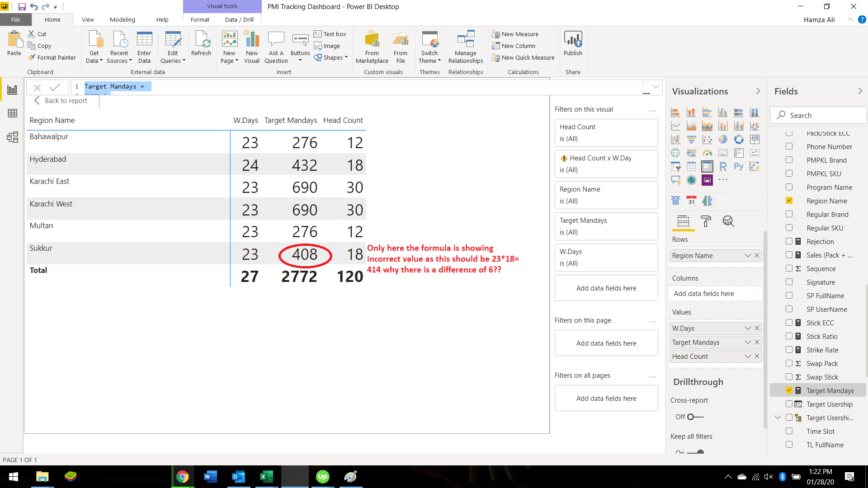The image size is (868, 488).
Task: Click New Quick Measure
Action: click(523, 57)
